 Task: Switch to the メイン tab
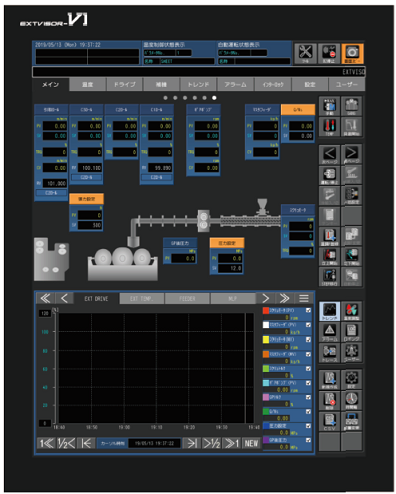[51, 85]
